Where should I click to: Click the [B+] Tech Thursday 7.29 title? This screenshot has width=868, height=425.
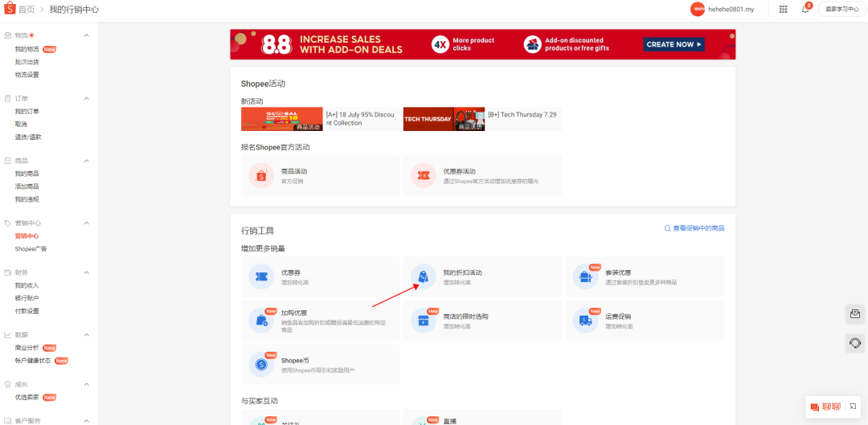tap(522, 115)
